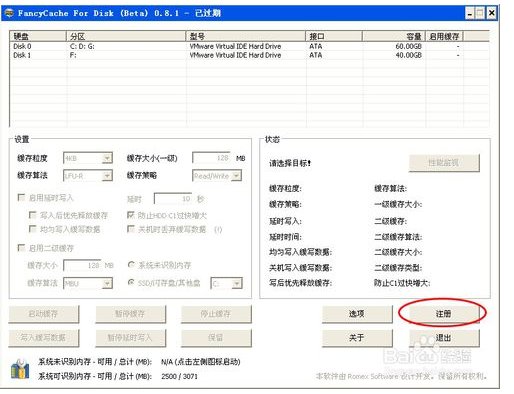Image resolution: width=514 pixels, height=394 pixels.
Task: Click the 注册 register button
Action: 443,314
